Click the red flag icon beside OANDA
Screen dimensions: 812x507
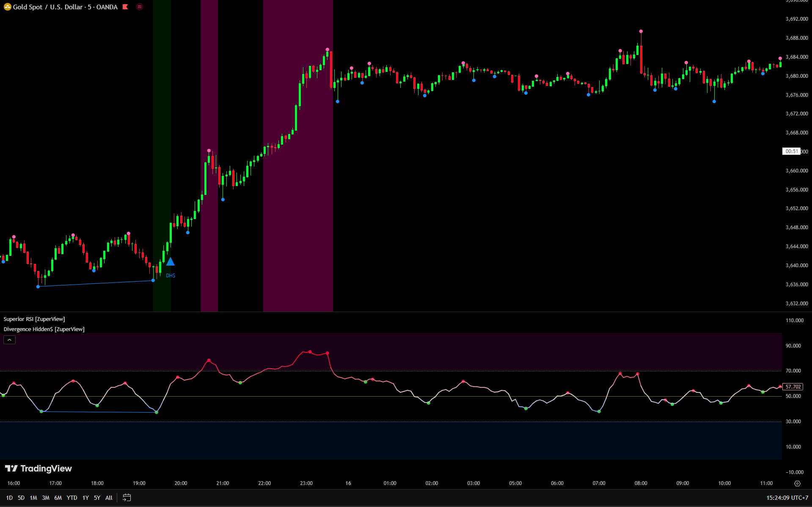click(x=125, y=7)
